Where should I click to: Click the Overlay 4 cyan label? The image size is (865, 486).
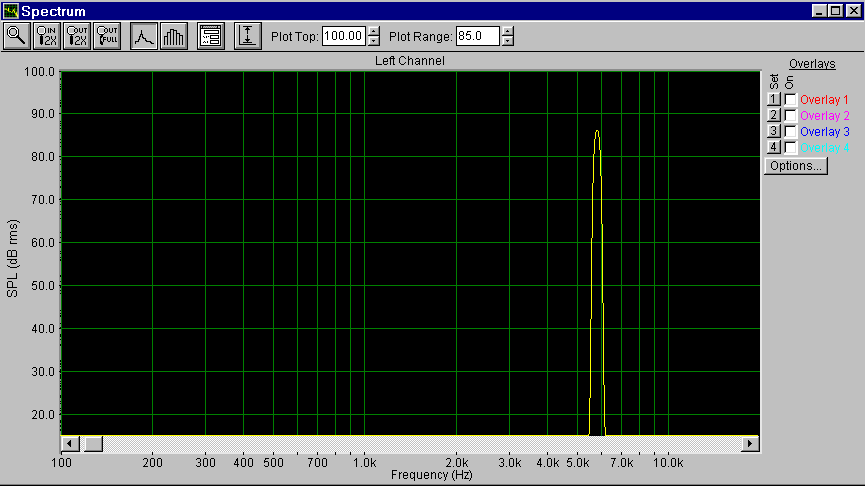(824, 148)
